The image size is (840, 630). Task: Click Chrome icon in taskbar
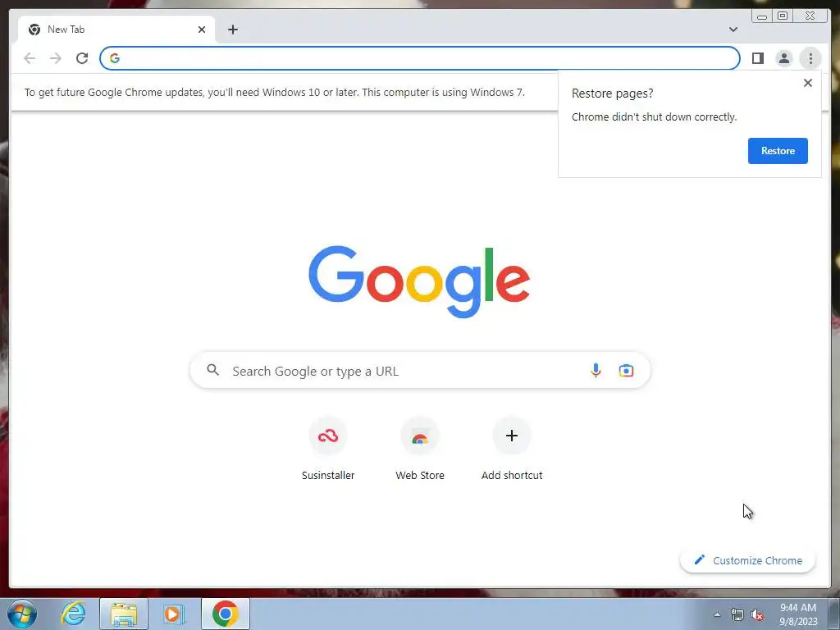pos(225,614)
